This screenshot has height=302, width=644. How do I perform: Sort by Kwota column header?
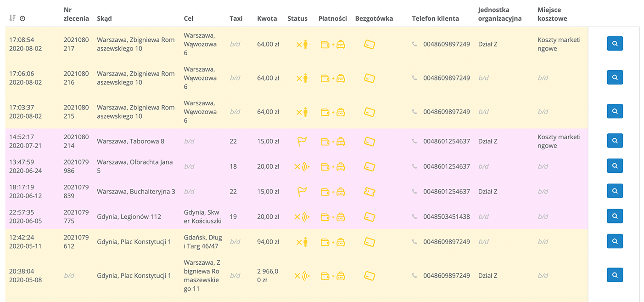[267, 18]
